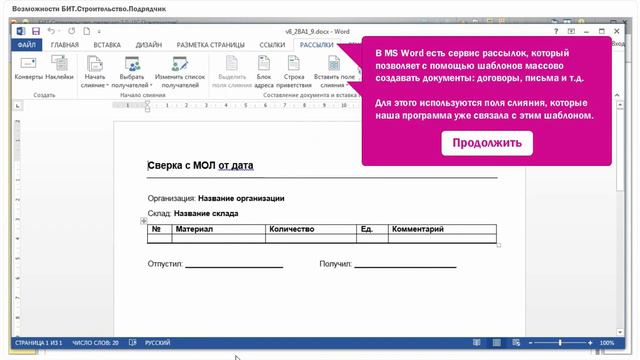This screenshot has height=360, width=640.
Task: Open Вставить поле слияния dropdown
Action: (x=334, y=72)
